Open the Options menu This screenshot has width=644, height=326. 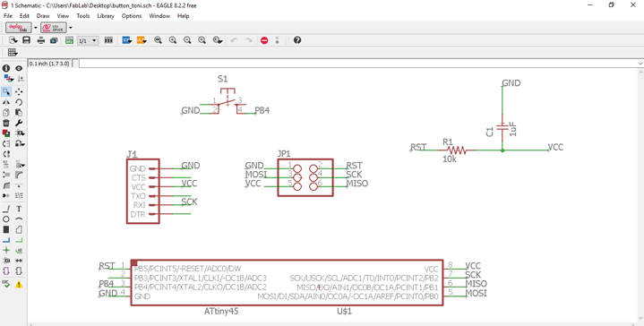point(132,16)
